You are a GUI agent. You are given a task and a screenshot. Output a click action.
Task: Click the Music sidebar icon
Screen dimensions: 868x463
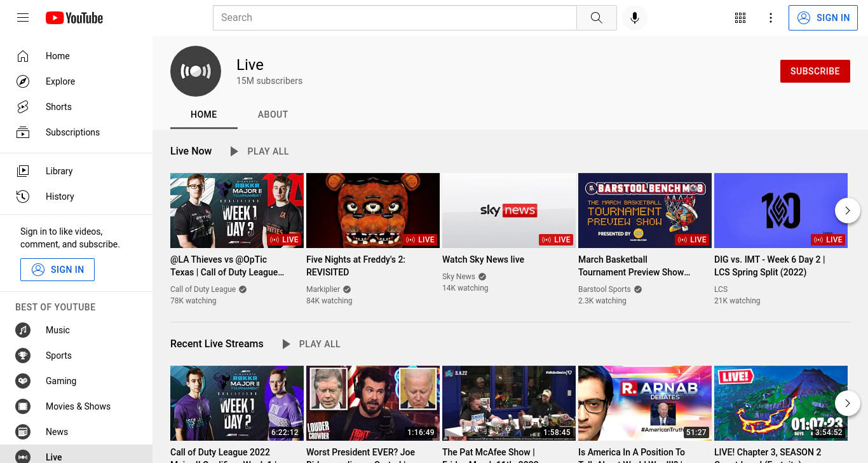23,330
